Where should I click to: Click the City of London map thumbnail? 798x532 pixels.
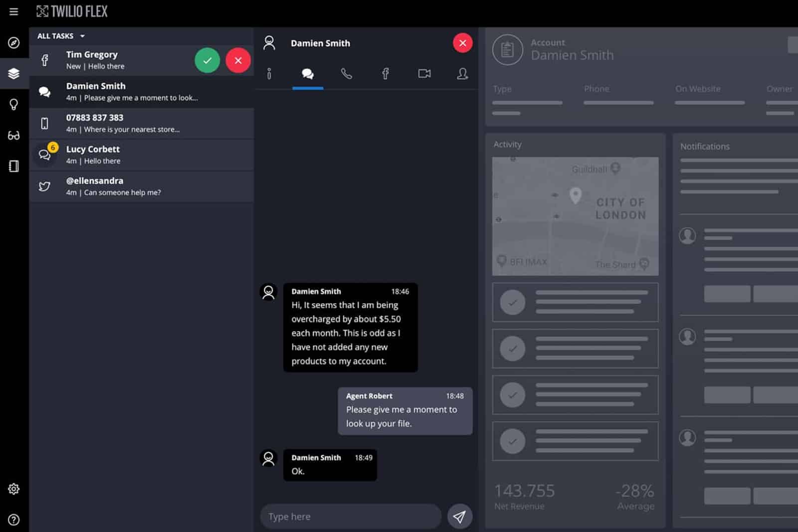click(x=575, y=216)
